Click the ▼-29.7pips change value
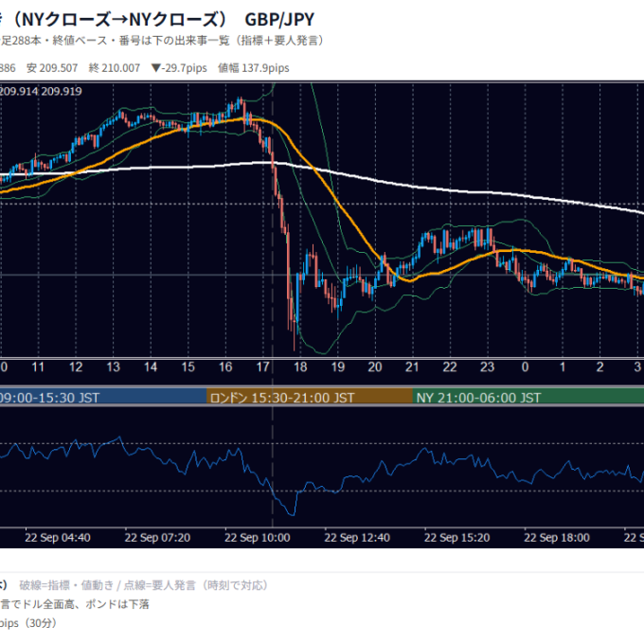 tap(179, 68)
